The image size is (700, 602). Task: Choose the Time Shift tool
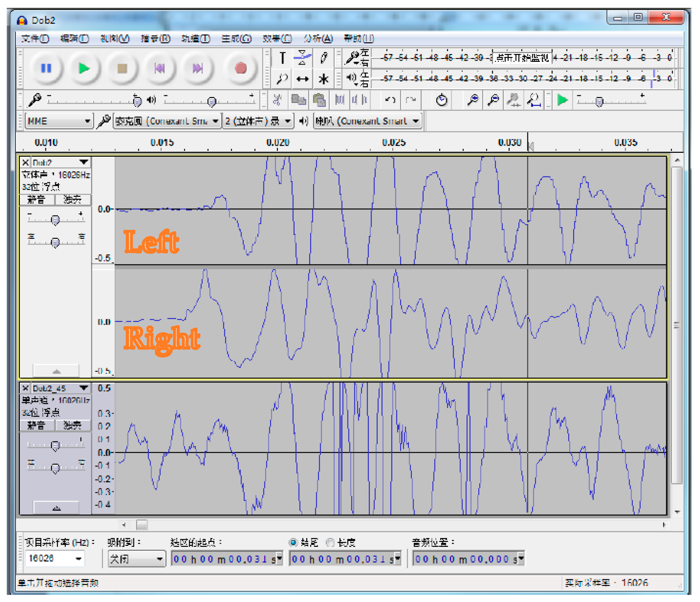pos(302,79)
